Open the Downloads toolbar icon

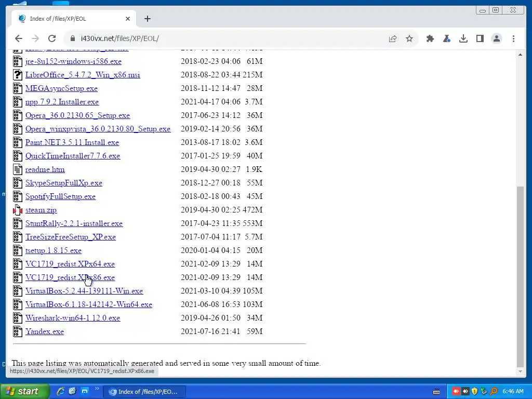click(463, 38)
